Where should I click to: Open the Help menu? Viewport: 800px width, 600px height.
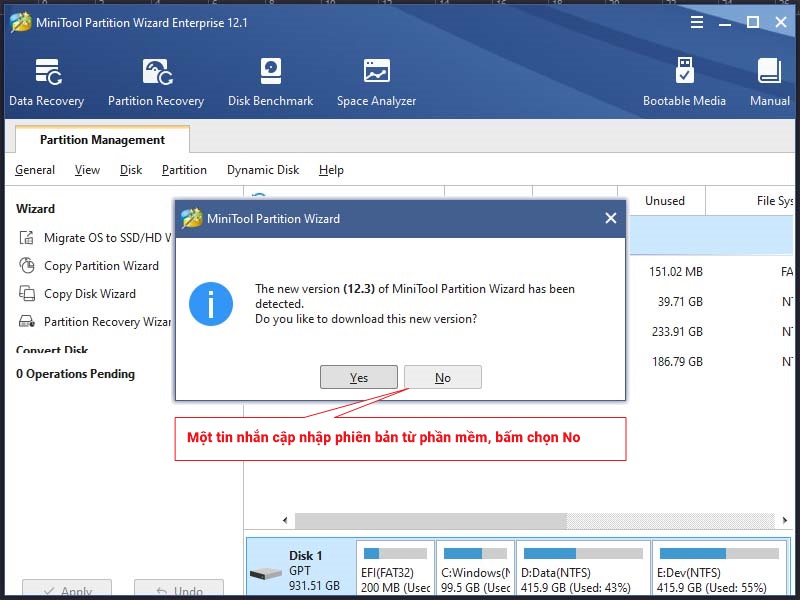coord(331,170)
